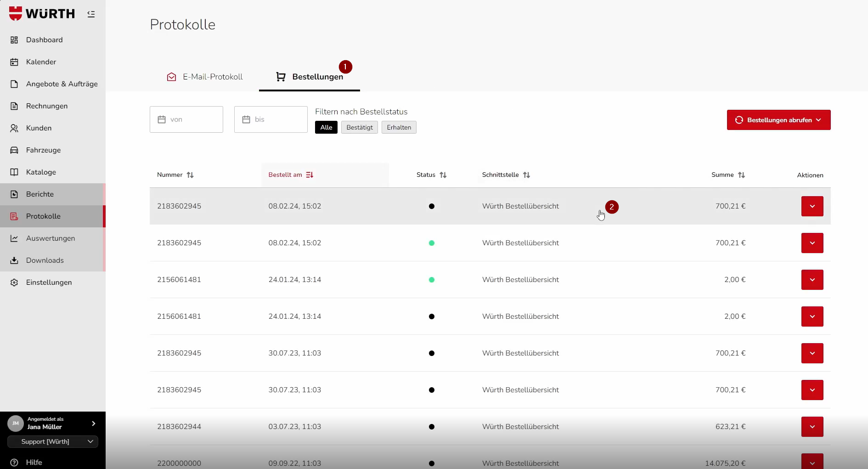
Task: Open Fahrzeuge section
Action: [53, 150]
